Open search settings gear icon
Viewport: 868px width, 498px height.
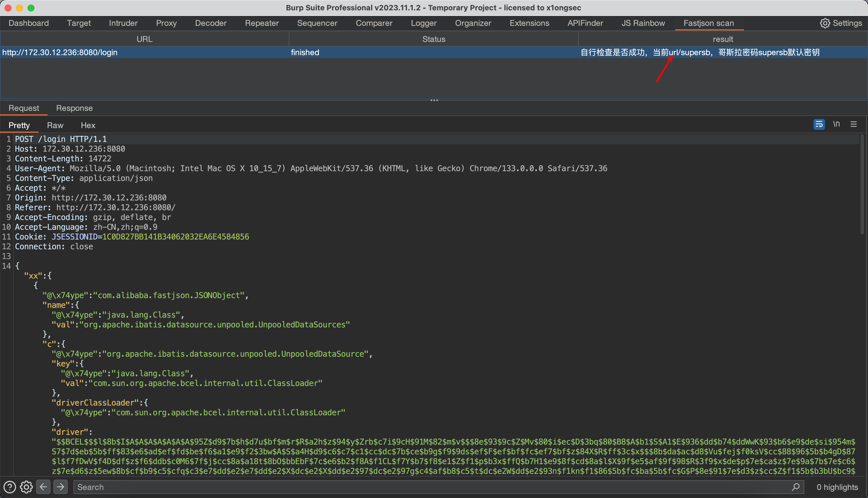coord(26,487)
